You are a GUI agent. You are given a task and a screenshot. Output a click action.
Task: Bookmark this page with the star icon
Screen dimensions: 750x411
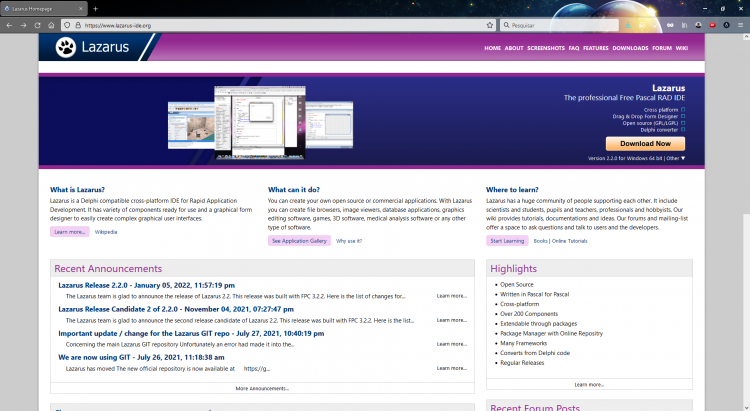[x=490, y=25]
